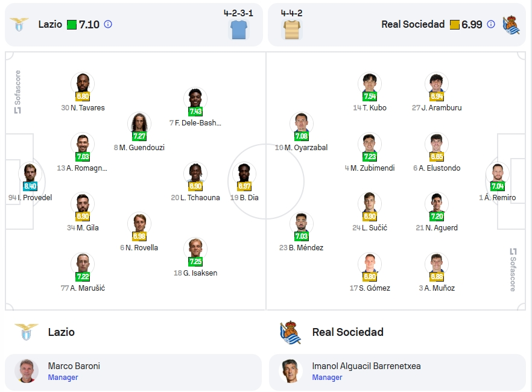
Task: Click the Lazio team name in header
Action: point(50,24)
